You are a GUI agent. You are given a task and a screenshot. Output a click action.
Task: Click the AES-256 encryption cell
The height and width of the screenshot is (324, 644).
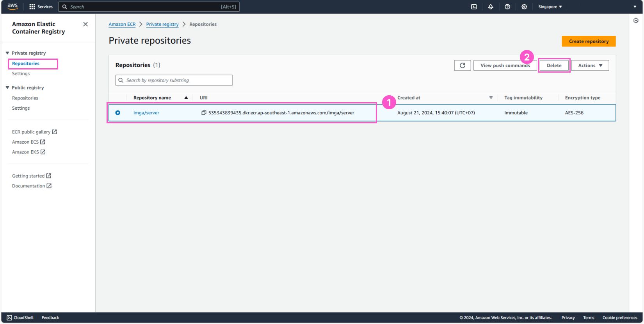574,113
